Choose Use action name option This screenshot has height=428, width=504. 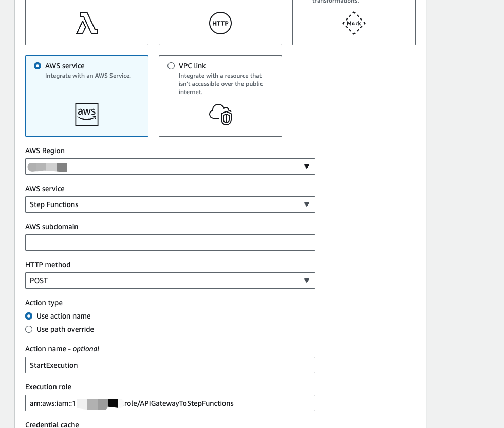29,316
